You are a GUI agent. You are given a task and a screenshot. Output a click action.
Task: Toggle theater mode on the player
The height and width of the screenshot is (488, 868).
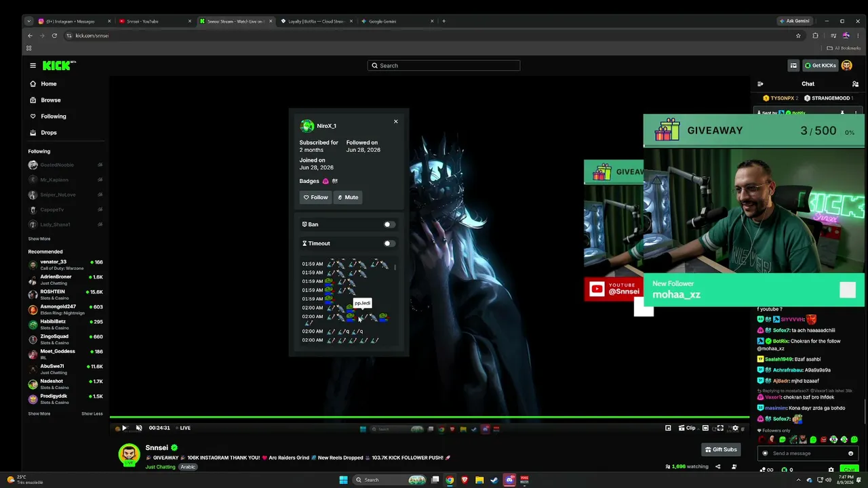point(705,428)
